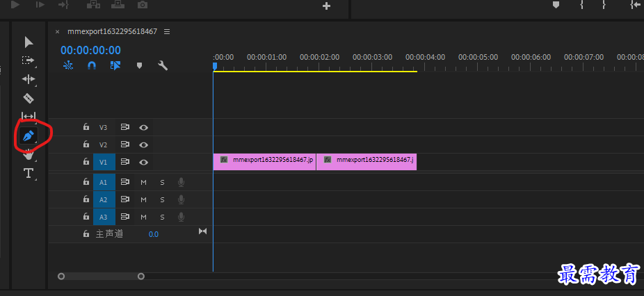Select the Selection arrow tool
Screen dimensions: 644x296
pyautogui.click(x=29, y=42)
